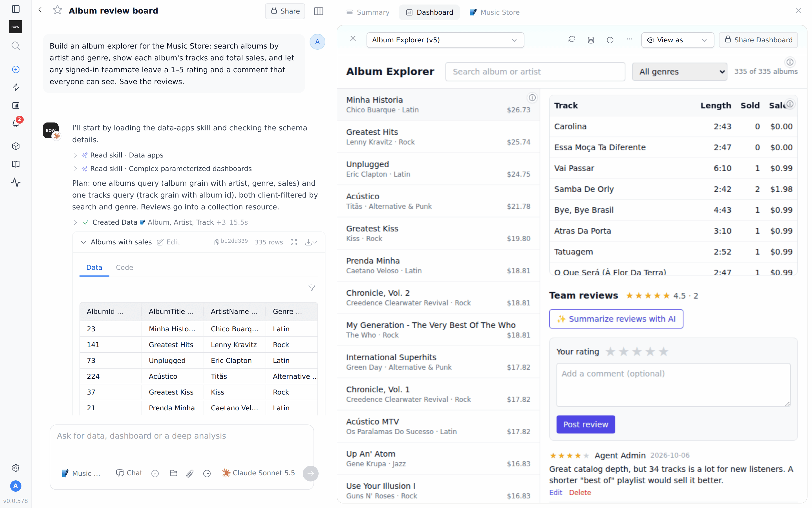The height and width of the screenshot is (508, 812).
Task: Focus the Search album or artist field
Action: pyautogui.click(x=535, y=72)
